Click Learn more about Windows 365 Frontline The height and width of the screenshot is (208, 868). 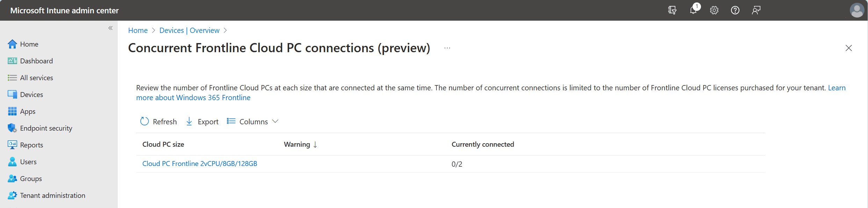coord(193,98)
